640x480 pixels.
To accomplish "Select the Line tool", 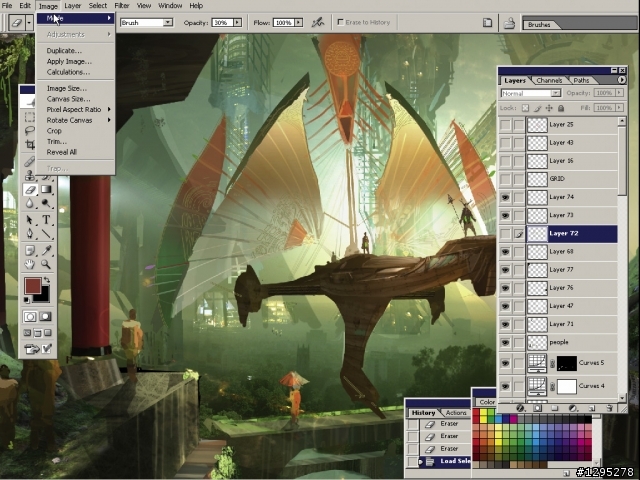I will click(x=46, y=233).
